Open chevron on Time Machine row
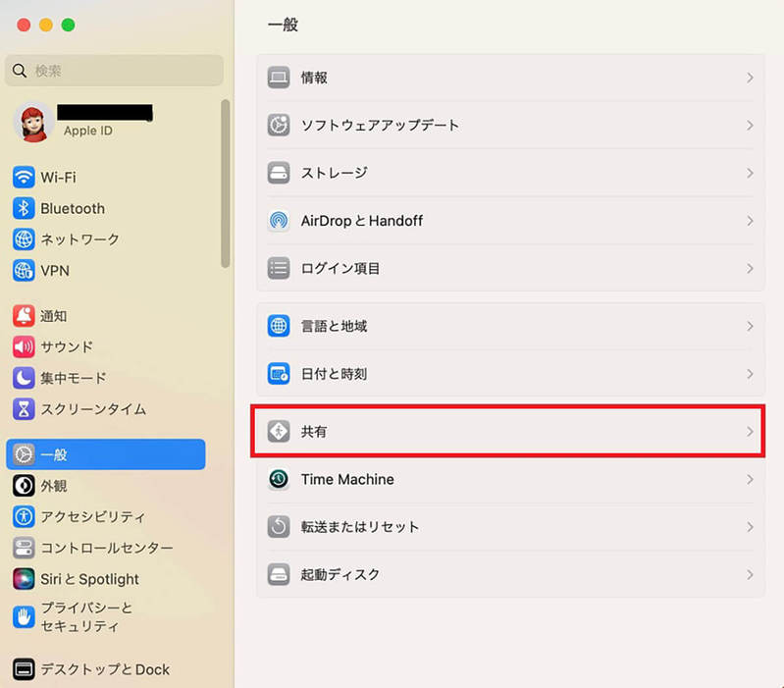This screenshot has width=784, height=688. pos(750,480)
